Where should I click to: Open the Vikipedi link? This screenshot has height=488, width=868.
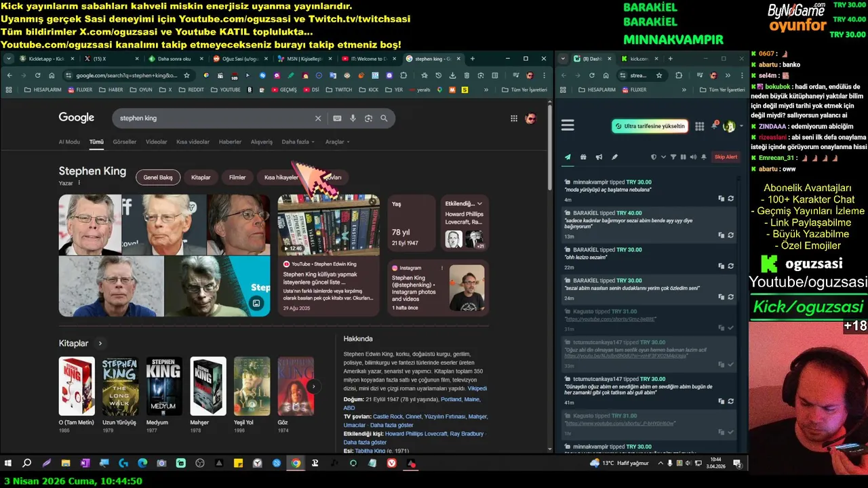(x=477, y=388)
